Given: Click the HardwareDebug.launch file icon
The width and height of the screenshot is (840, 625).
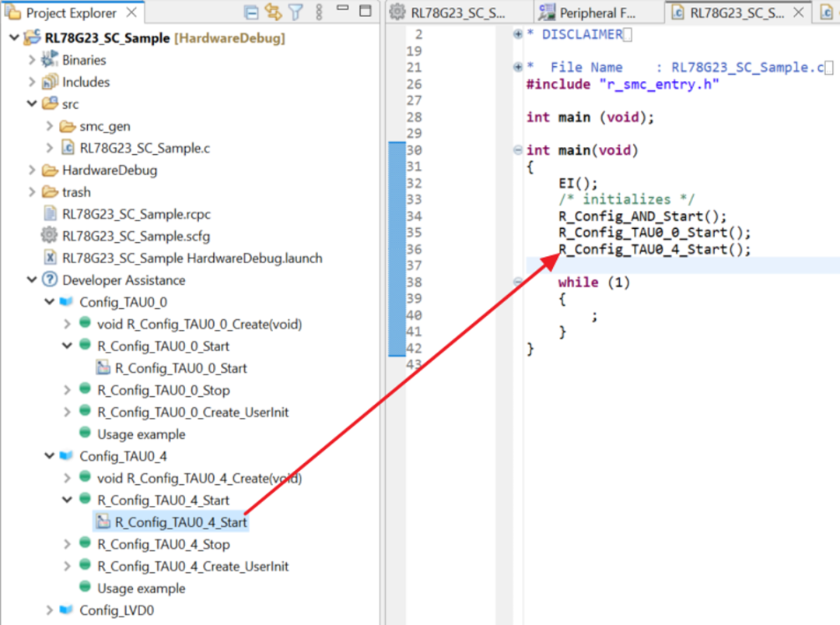Looking at the screenshot, I should tap(50, 258).
